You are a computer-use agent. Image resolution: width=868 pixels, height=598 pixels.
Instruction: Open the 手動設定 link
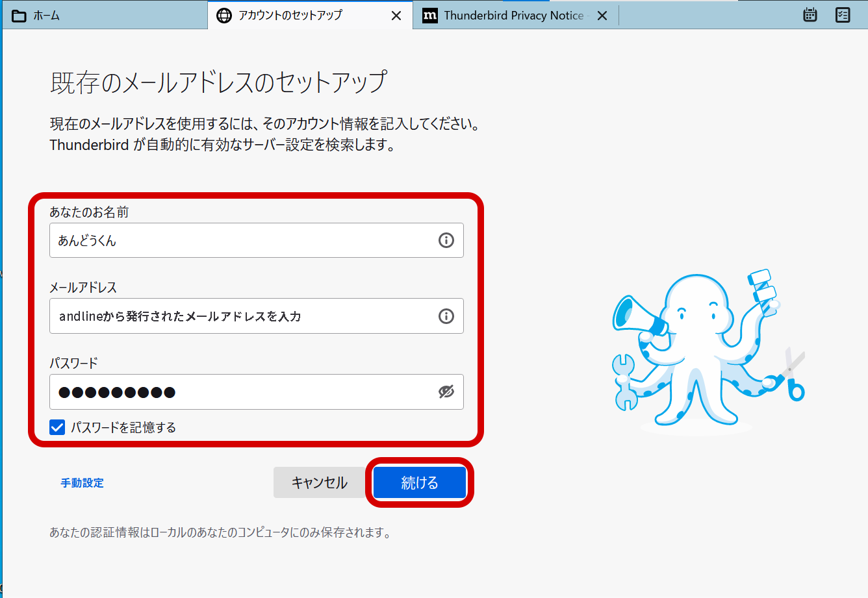[x=83, y=483]
